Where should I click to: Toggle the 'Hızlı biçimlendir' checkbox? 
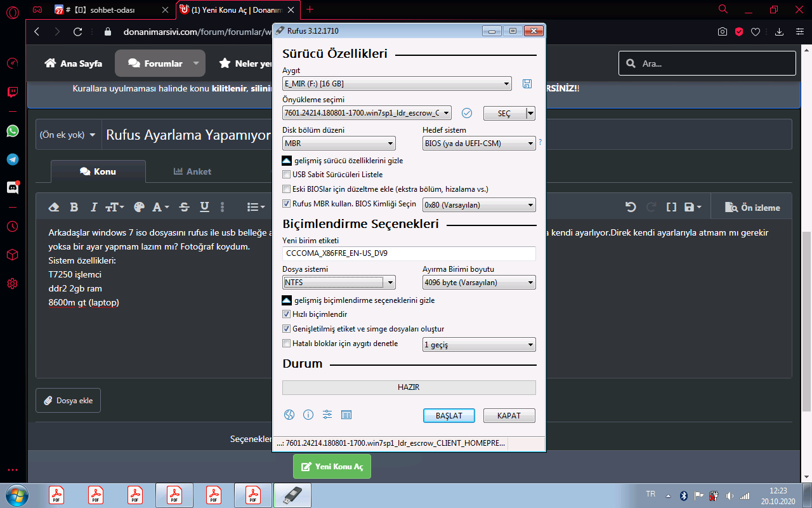[x=286, y=314]
